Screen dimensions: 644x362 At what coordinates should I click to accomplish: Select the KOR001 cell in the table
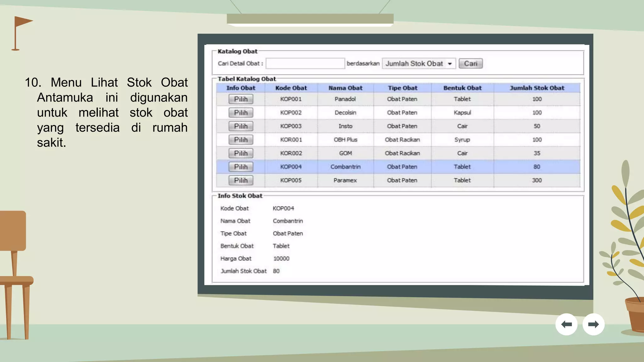pyautogui.click(x=291, y=140)
